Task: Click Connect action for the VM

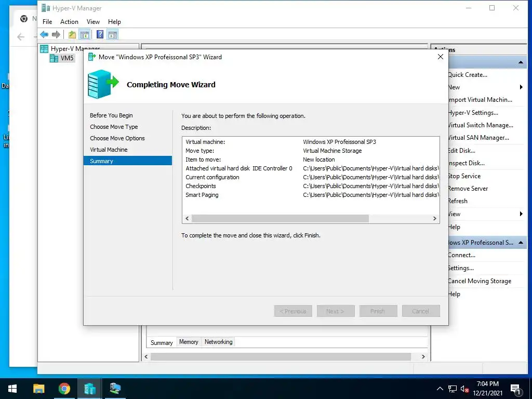Action: click(x=461, y=255)
